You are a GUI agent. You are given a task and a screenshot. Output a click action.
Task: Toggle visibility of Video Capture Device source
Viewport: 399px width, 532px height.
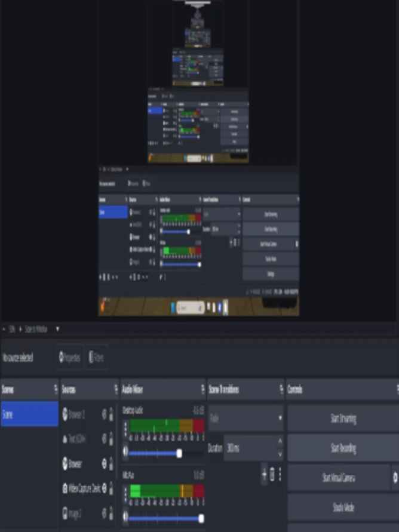tap(104, 488)
